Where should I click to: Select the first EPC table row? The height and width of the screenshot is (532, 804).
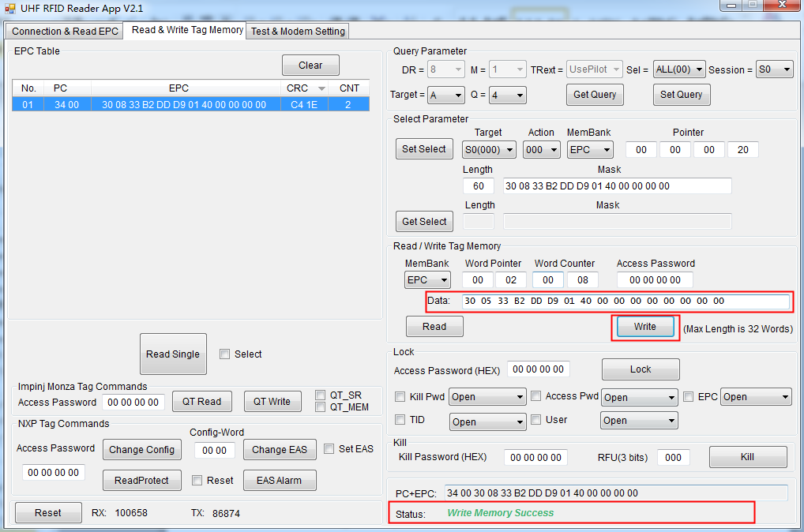tap(190, 104)
